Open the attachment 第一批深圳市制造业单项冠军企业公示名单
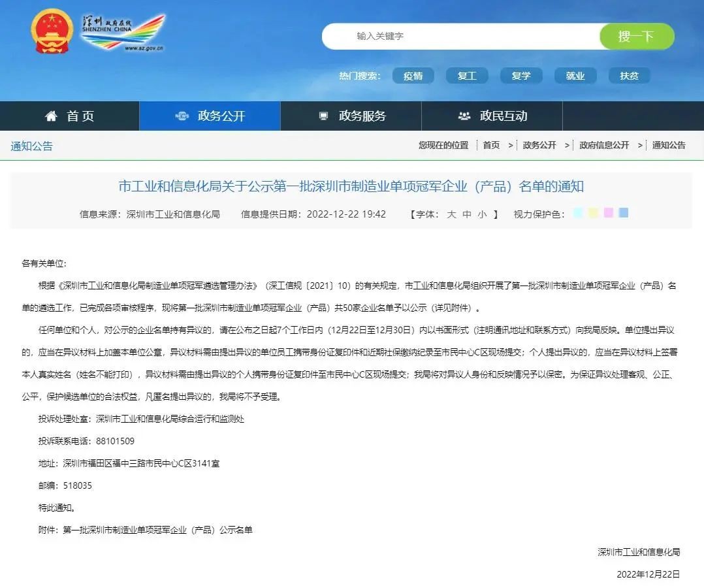704x588 pixels. pos(157,530)
